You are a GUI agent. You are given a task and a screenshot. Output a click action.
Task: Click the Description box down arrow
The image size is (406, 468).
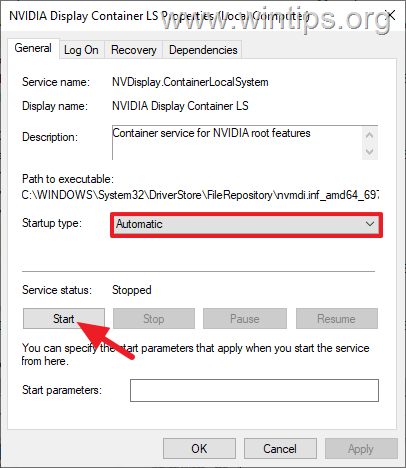(369, 152)
